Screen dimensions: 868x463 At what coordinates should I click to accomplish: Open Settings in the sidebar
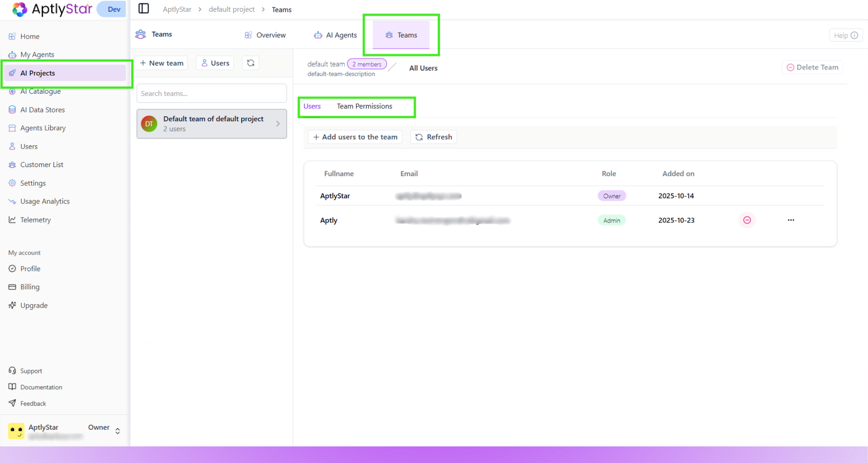33,183
